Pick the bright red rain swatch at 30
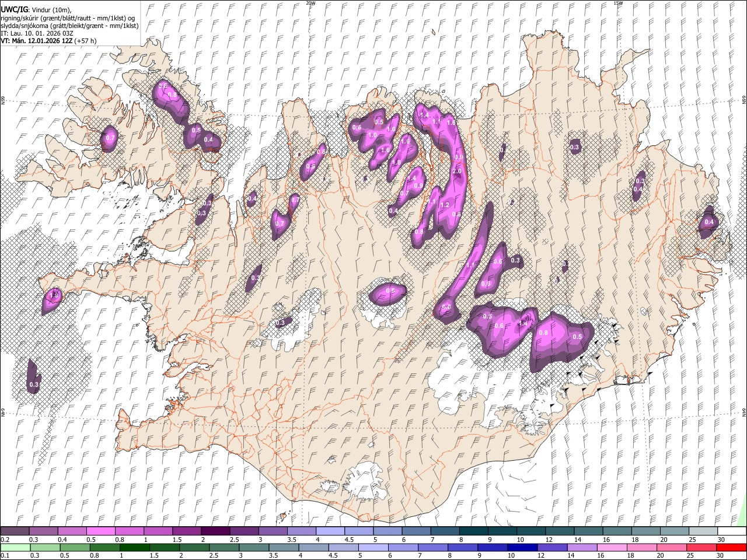Screen dimensions: 747x560 tap(731, 548)
